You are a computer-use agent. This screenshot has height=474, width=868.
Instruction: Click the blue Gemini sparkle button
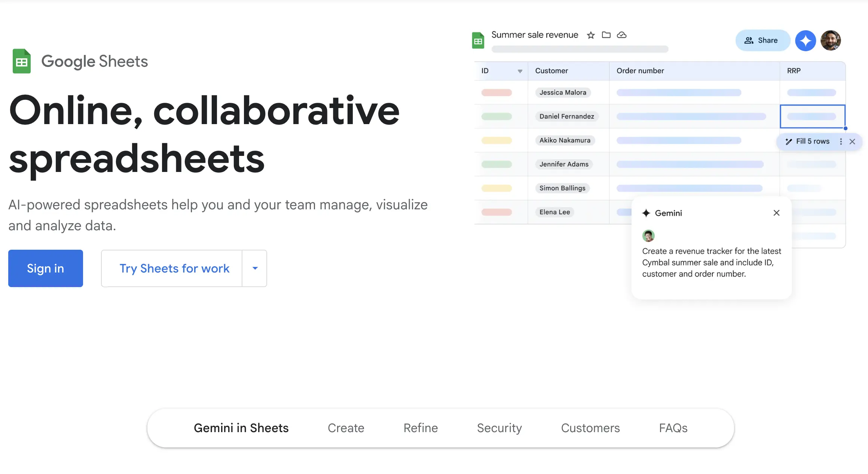(x=805, y=40)
